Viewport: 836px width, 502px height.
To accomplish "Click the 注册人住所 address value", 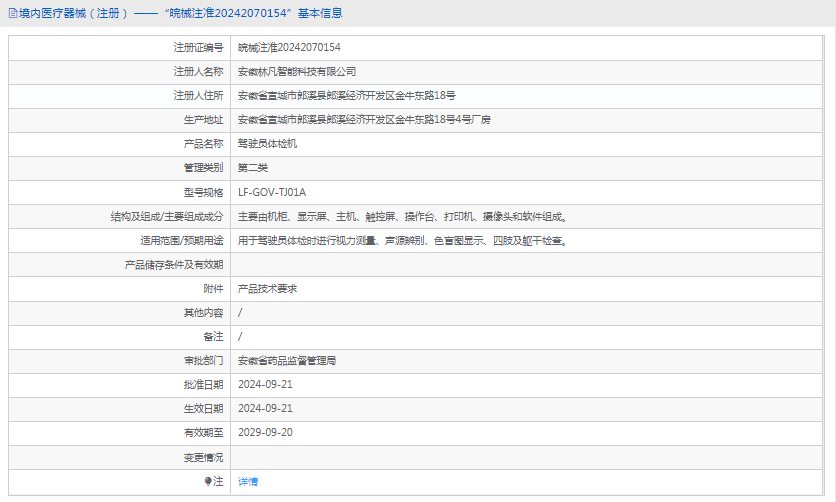I will coord(347,95).
